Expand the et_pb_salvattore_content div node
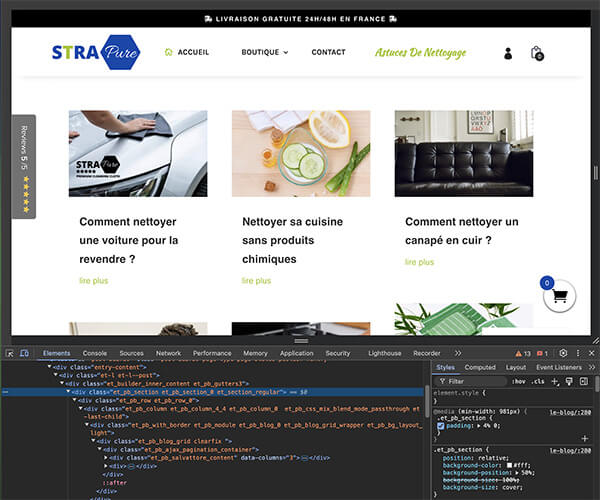This screenshot has height=500, width=600. [106, 458]
